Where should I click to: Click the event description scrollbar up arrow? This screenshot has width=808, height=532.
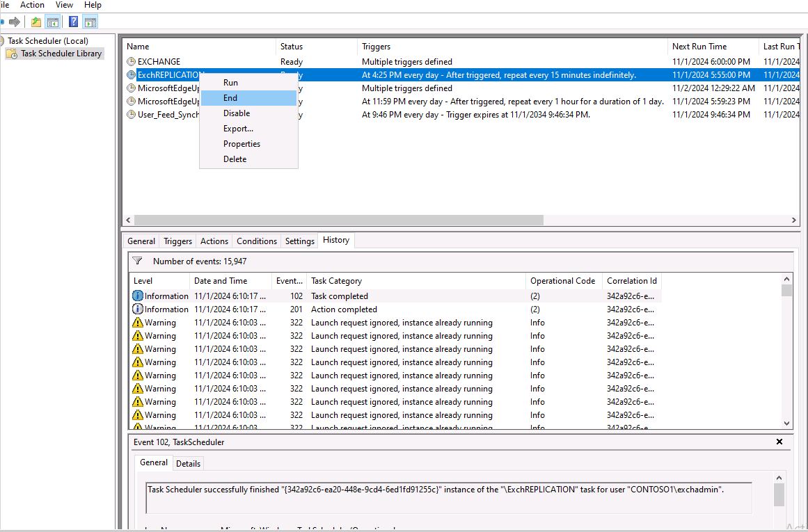tap(779, 478)
